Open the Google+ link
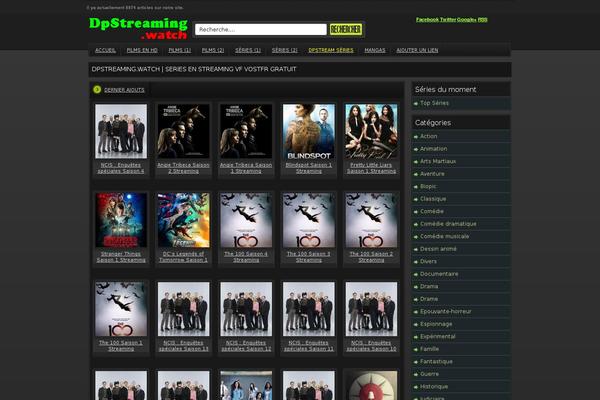Image resolution: width=600 pixels, height=400 pixels. 466,20
